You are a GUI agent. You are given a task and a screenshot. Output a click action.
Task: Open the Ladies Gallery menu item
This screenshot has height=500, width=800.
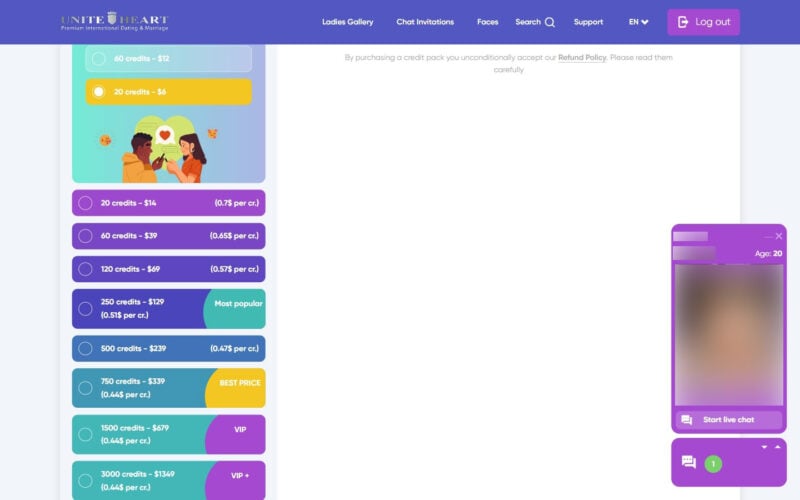(347, 22)
